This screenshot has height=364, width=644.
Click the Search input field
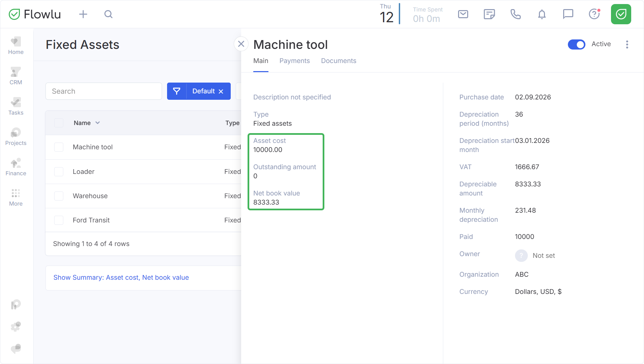[x=104, y=91]
